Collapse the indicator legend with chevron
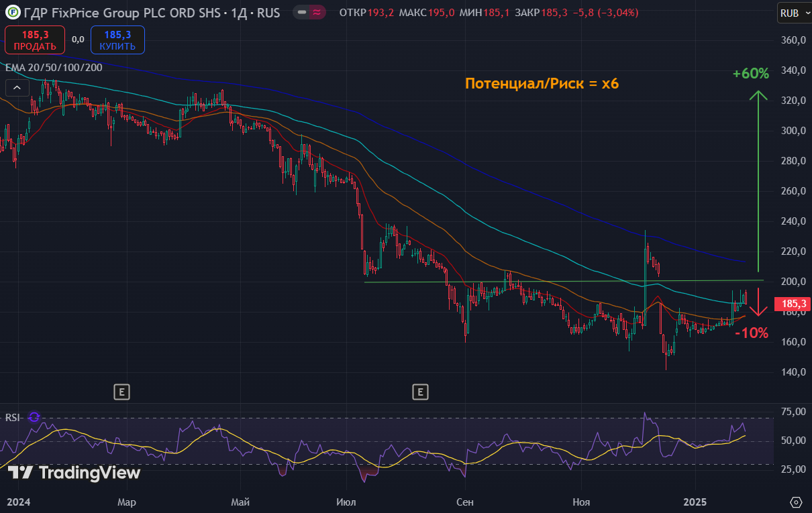The width and height of the screenshot is (812, 513). pos(17,88)
